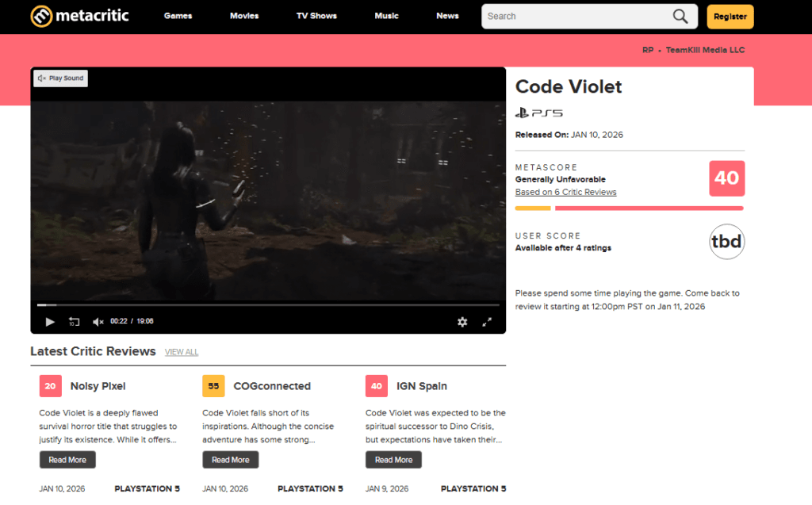View all latest critic reviews

pyautogui.click(x=182, y=352)
